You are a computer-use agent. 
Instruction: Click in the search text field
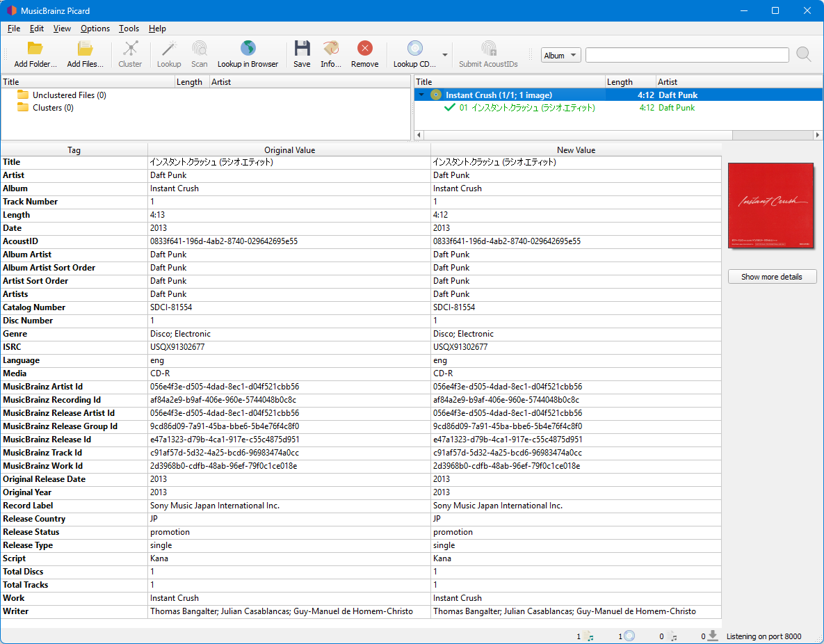point(686,56)
